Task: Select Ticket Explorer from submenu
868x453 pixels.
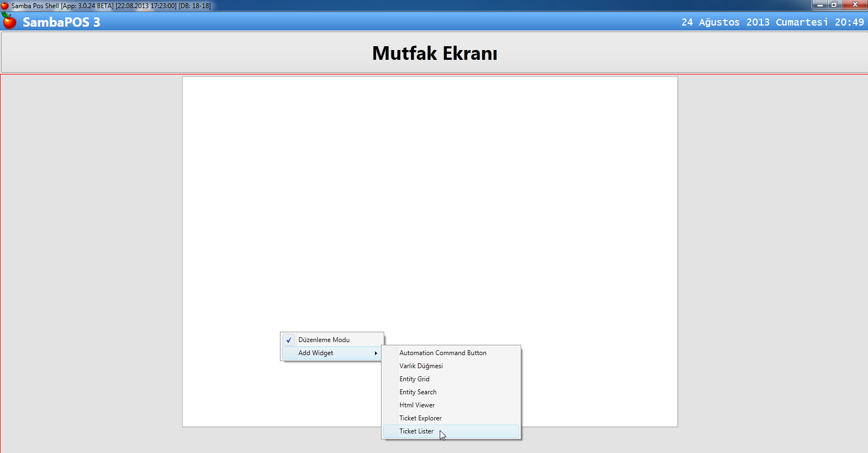Action: (420, 418)
